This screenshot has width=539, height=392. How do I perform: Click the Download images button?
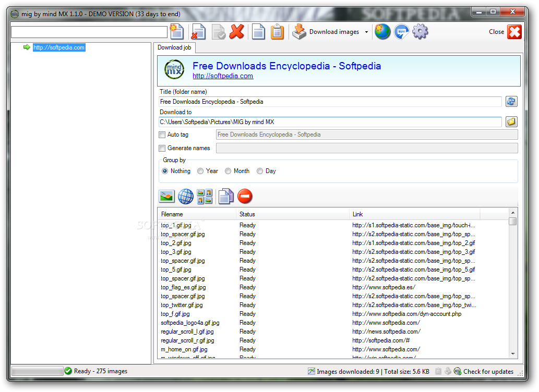coord(326,32)
